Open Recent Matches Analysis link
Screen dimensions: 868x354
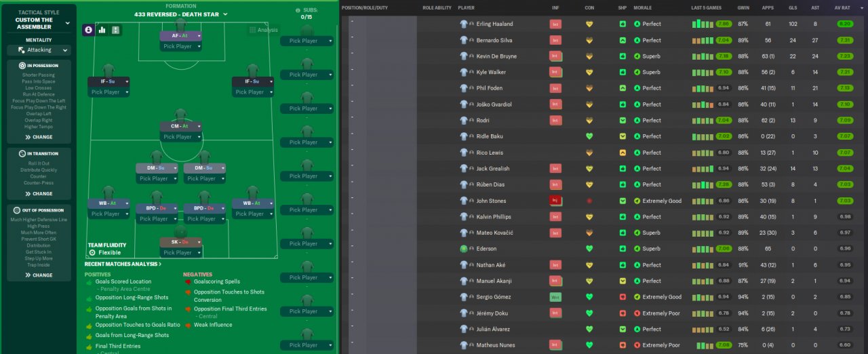(123, 264)
